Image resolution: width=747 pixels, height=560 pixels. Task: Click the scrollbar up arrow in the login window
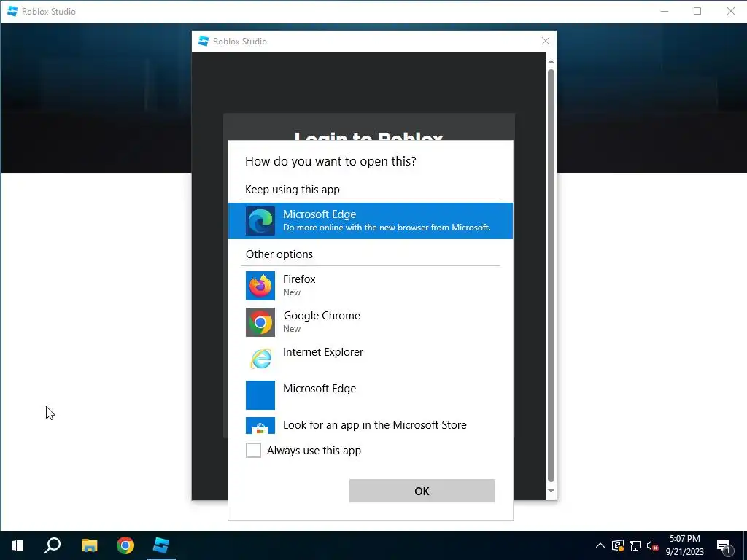click(x=551, y=62)
